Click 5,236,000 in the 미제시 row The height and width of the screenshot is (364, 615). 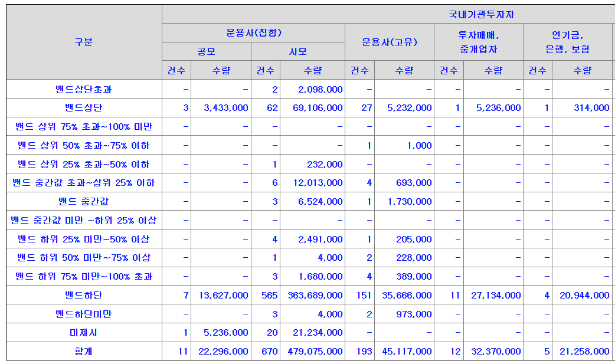coord(226,333)
